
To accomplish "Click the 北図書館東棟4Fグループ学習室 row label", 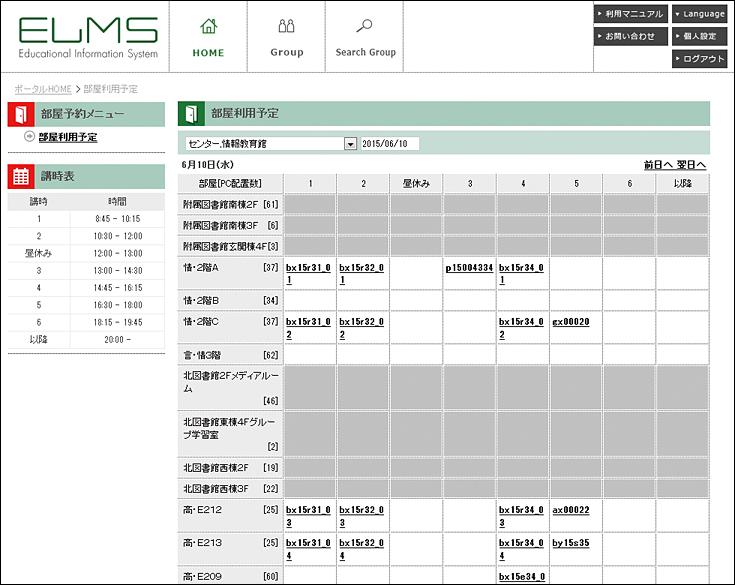I will tap(230, 434).
